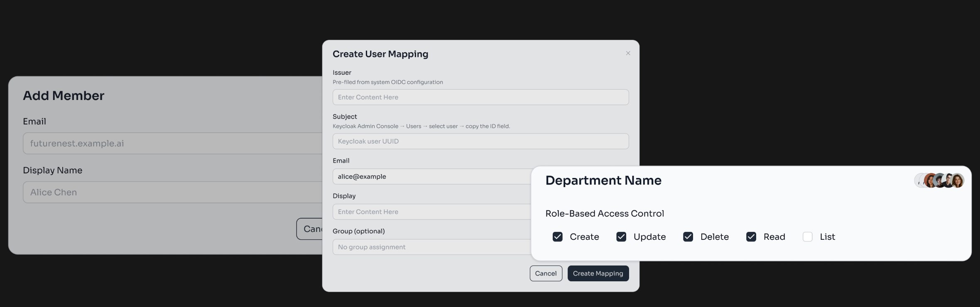This screenshot has height=307, width=980.
Task: Click the Email field in Add Member
Action: coord(173,144)
